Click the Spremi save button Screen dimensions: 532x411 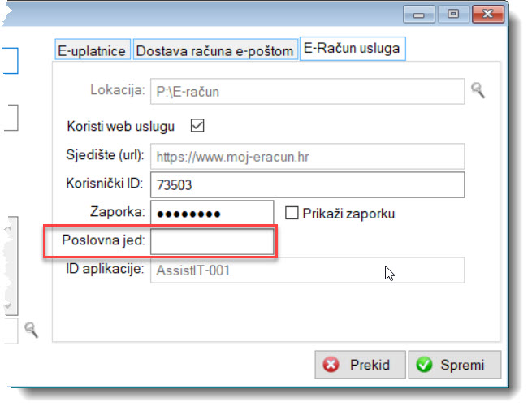pyautogui.click(x=454, y=365)
